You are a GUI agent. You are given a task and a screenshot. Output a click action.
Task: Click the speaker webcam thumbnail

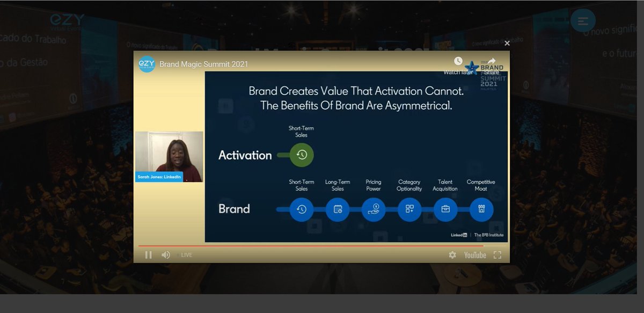tap(169, 157)
